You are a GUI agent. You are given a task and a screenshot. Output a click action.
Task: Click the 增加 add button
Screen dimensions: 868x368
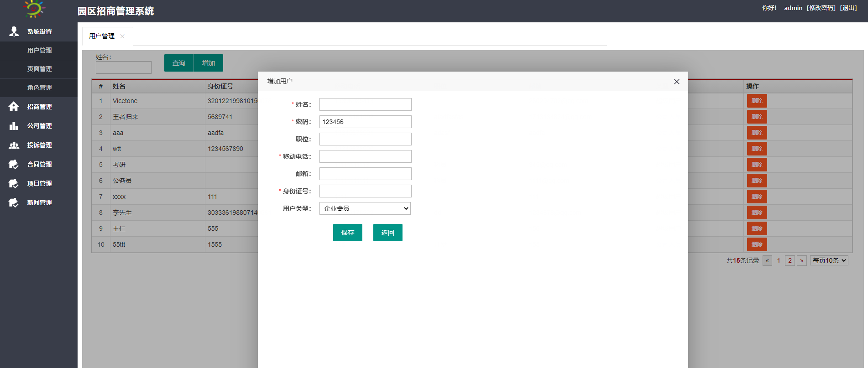click(209, 63)
